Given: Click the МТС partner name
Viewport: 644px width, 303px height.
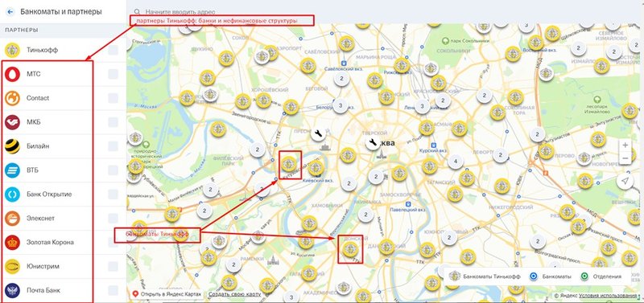Looking at the screenshot, I should click(34, 74).
